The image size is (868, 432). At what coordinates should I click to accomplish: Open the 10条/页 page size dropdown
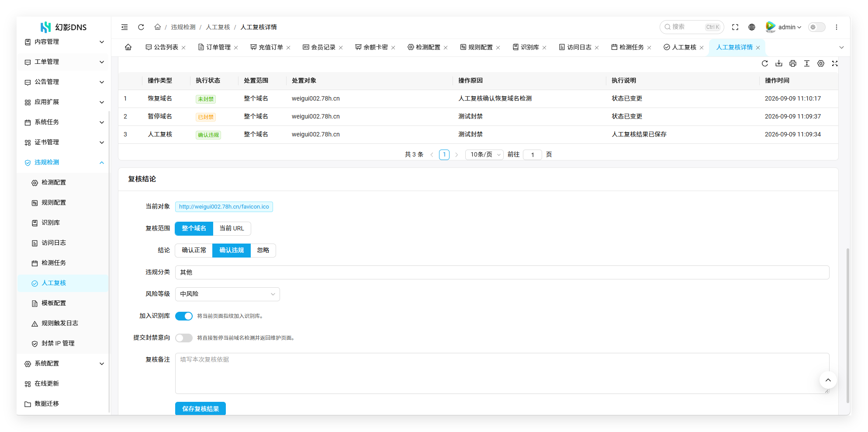click(484, 155)
